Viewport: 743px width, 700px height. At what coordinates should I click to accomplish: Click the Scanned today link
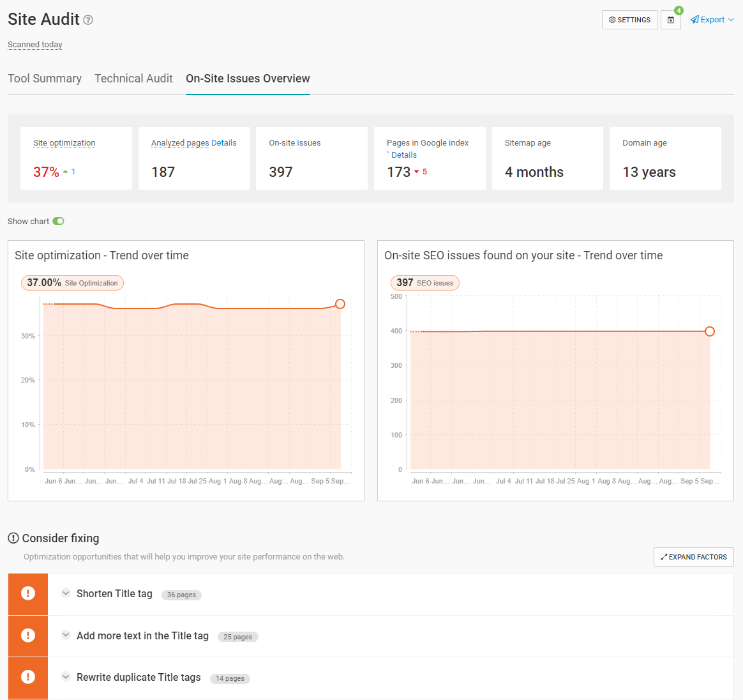(x=34, y=44)
